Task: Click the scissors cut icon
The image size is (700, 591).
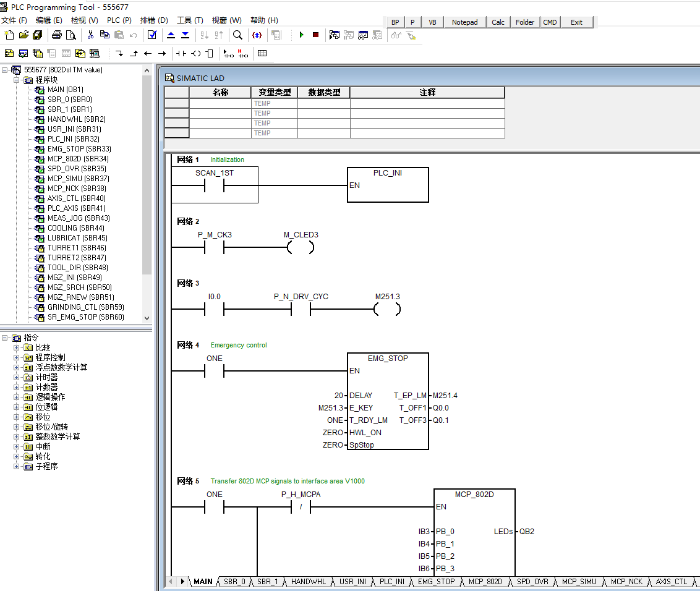Action: tap(90, 35)
